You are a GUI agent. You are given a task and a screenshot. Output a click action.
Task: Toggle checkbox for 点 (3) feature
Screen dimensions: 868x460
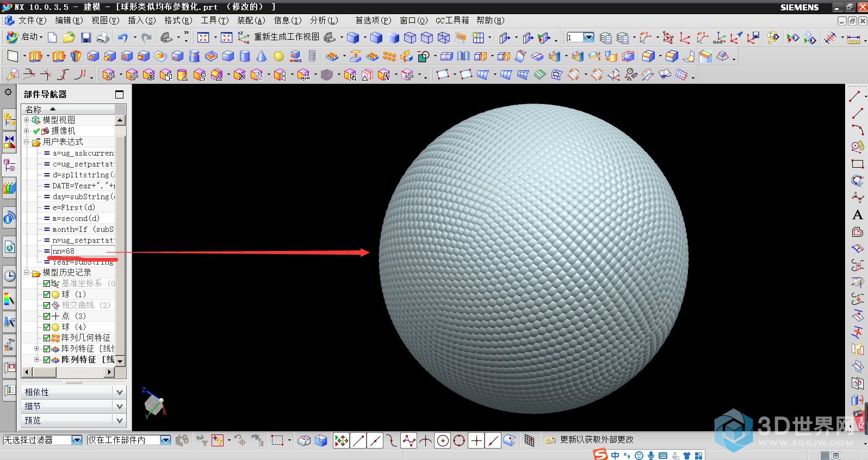point(47,316)
